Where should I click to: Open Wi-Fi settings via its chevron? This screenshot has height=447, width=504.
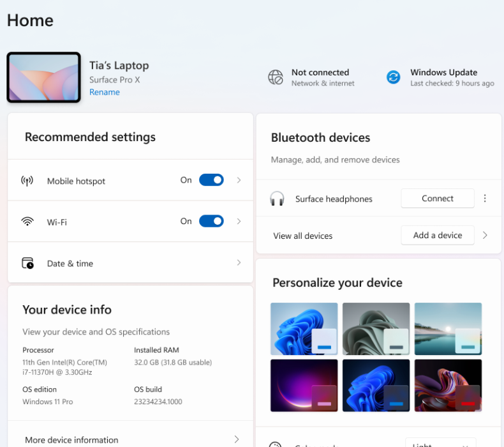[239, 222]
